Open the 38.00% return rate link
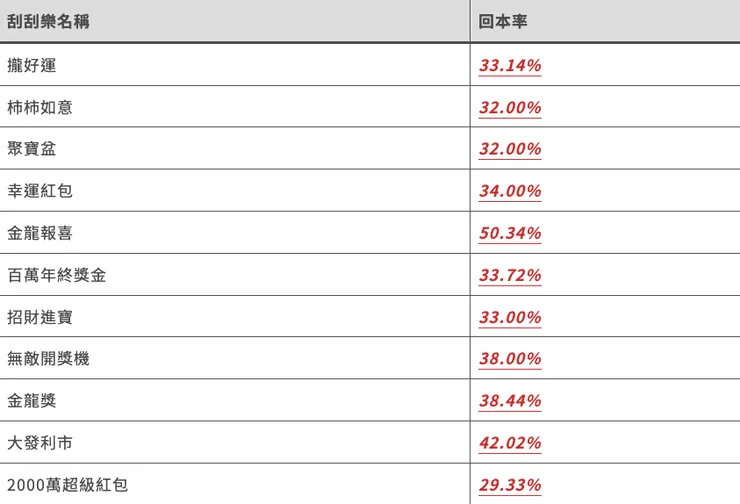The height and width of the screenshot is (504, 740). [x=510, y=359]
